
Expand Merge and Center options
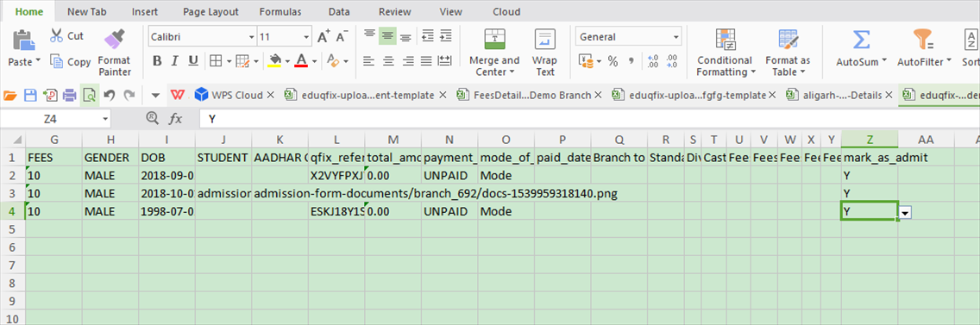coord(512,72)
